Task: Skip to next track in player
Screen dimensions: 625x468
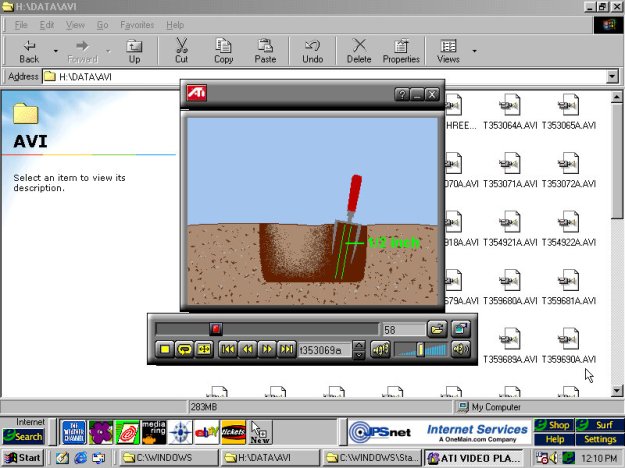Action: pos(286,349)
